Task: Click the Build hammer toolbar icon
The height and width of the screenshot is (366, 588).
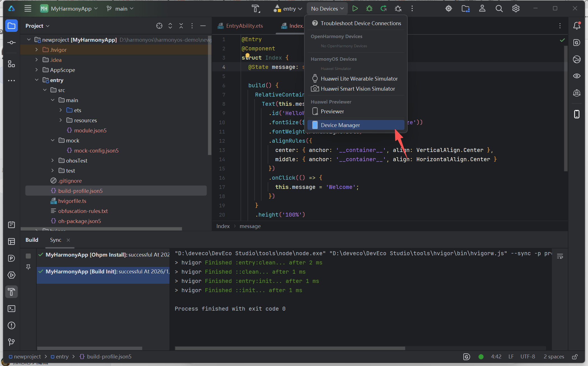Action: tap(255, 8)
